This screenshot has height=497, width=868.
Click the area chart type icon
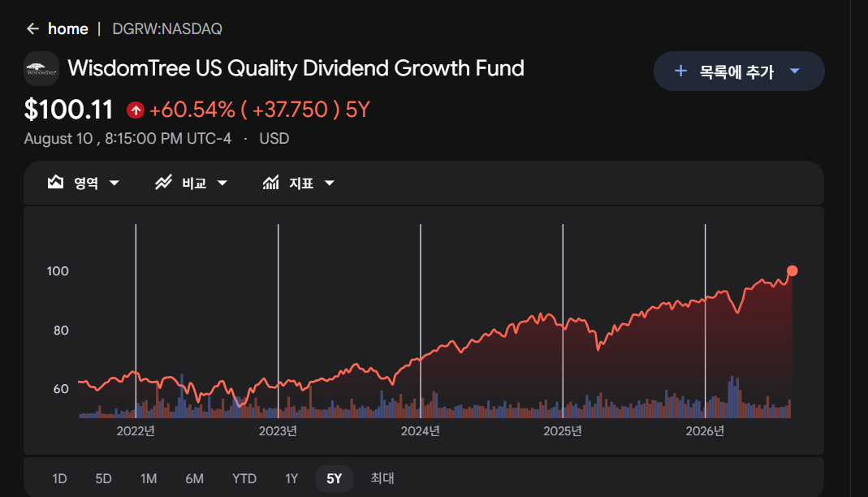tap(55, 182)
